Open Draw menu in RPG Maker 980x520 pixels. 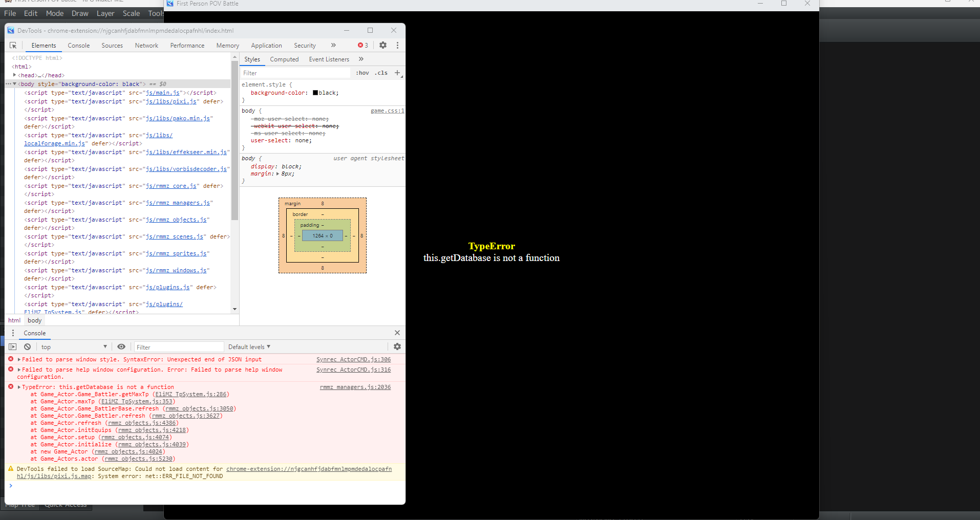pyautogui.click(x=80, y=13)
